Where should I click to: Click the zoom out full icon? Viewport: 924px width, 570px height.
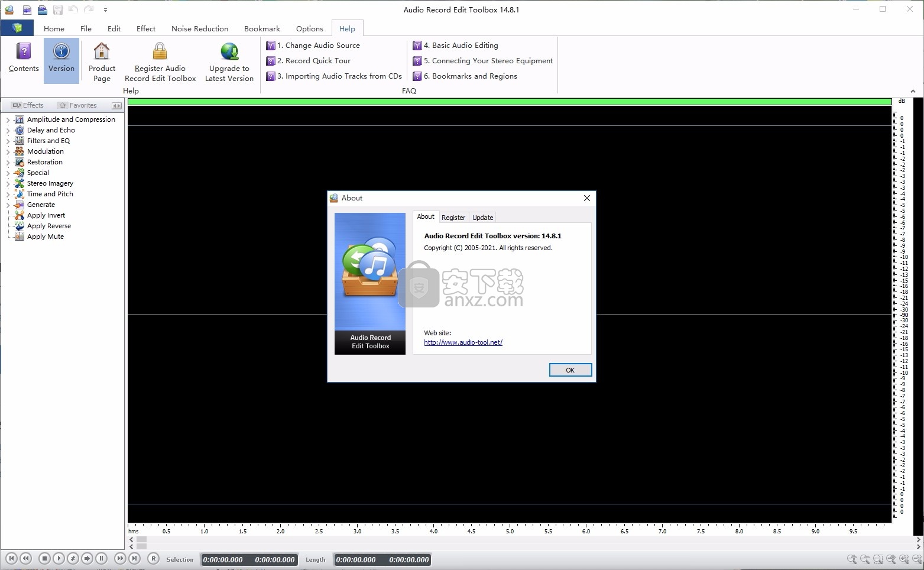click(x=891, y=559)
